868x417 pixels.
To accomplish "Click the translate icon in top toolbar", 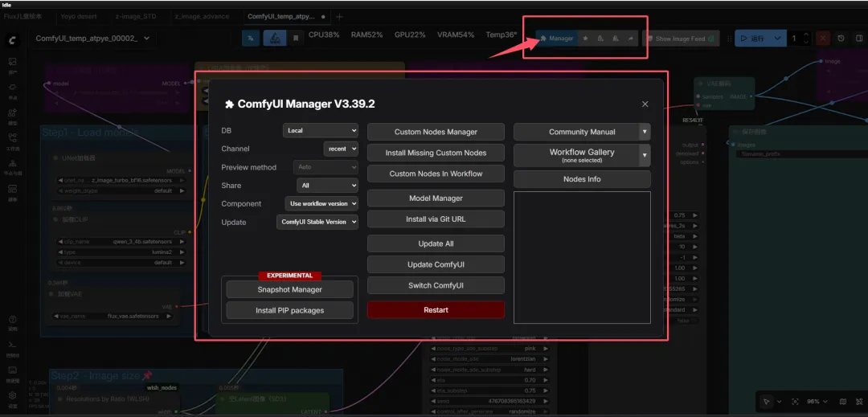I will coord(251,38).
